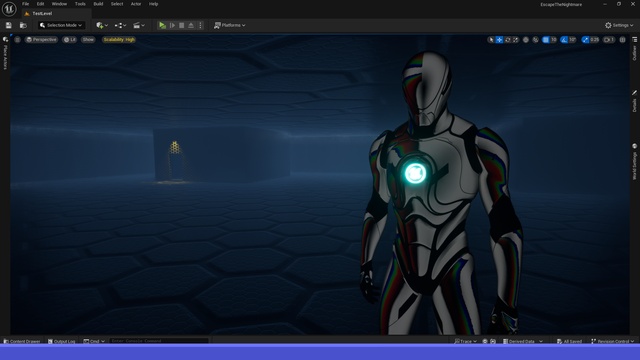640x360 pixels.
Task: Select the Scale gizmo tool
Action: [516, 40]
